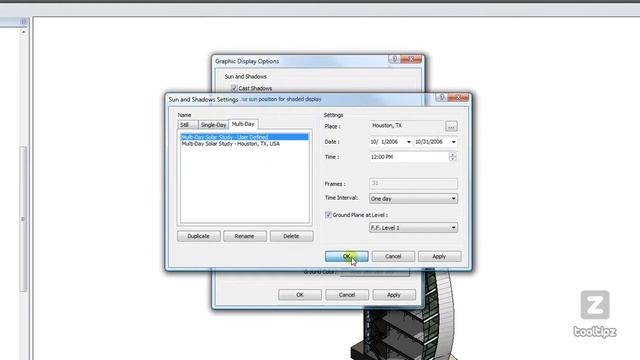Open the Time Interval One day dropdown
Image resolution: width=640 pixels, height=360 pixels.
point(413,199)
